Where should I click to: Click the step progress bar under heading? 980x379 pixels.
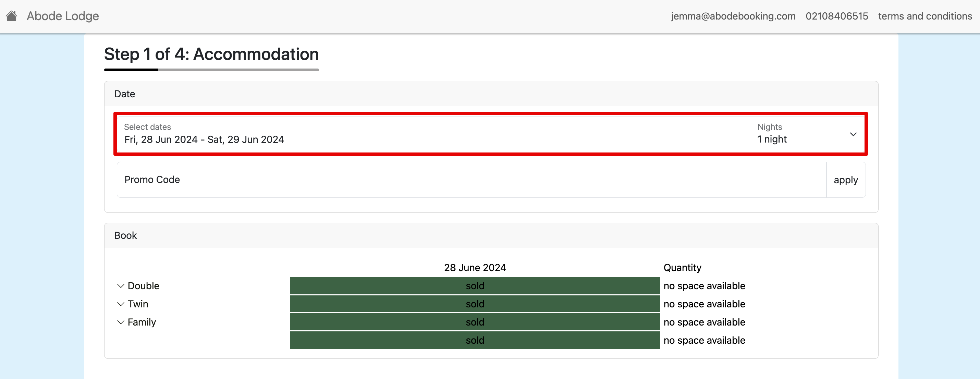point(211,70)
